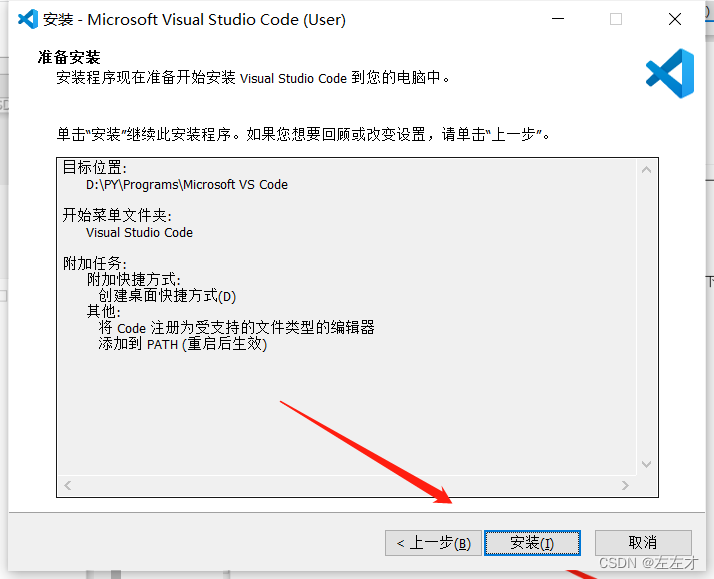Cancel setup with 取消 button
The image size is (714, 579).
[643, 543]
